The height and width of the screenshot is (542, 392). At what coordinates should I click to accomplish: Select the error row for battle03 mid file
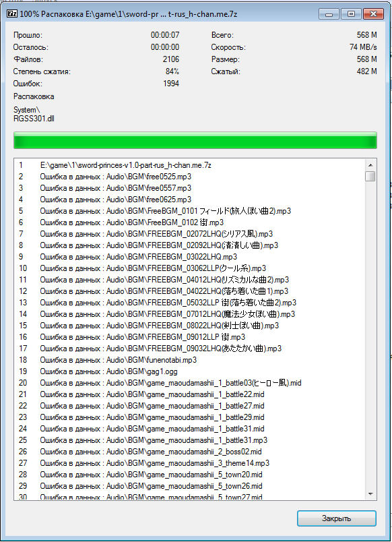coord(189,383)
